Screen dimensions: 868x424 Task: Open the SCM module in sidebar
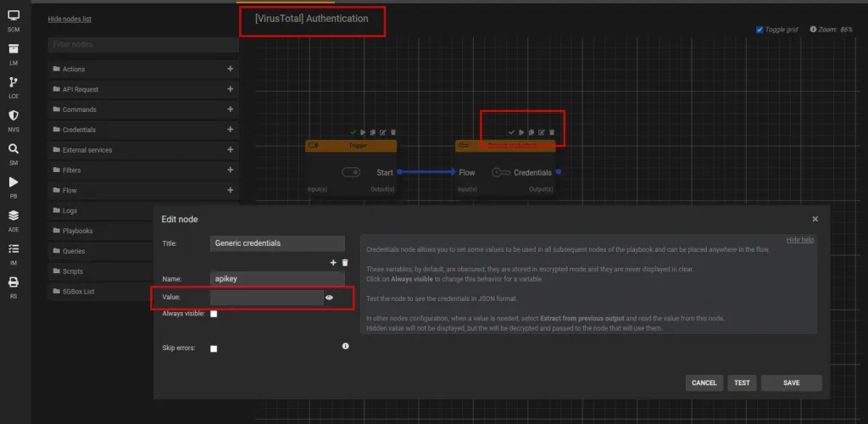point(14,20)
